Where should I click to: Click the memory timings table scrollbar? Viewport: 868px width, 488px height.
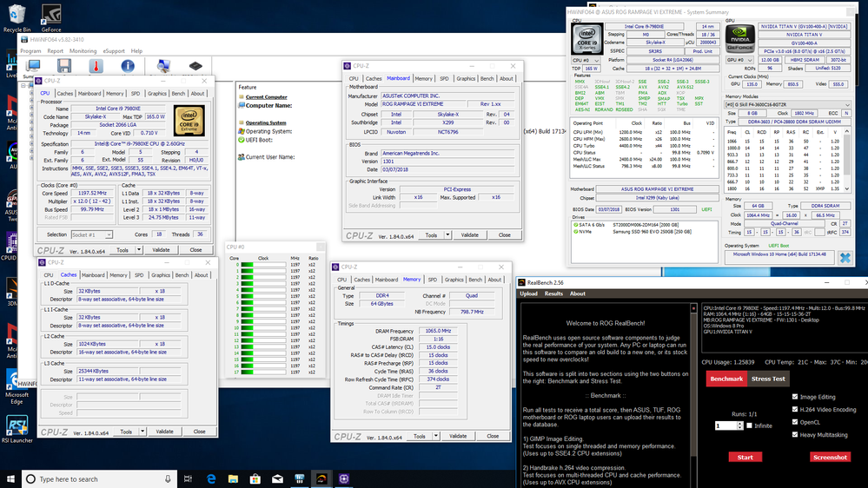pos(846,161)
